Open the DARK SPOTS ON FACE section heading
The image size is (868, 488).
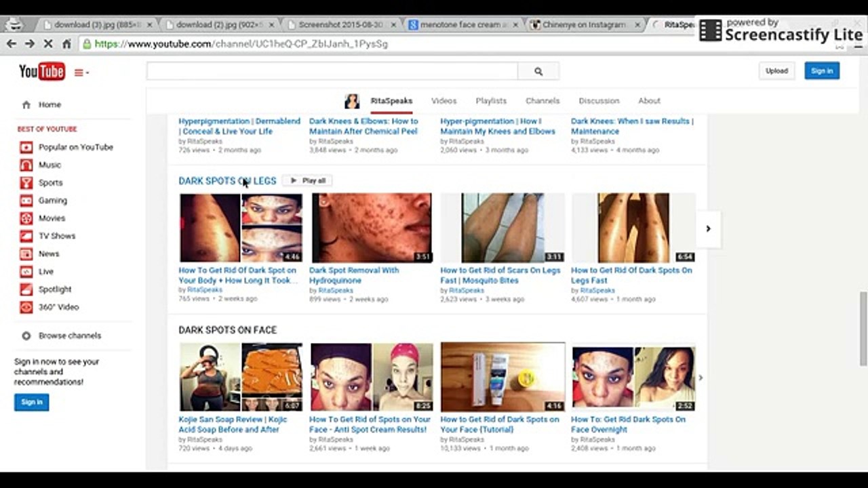point(227,330)
